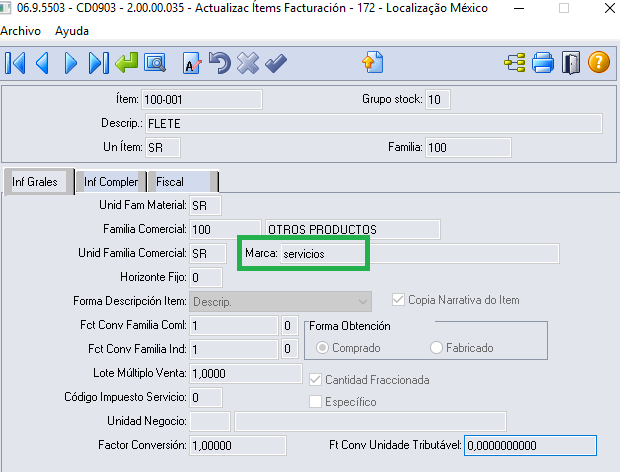Click the Unidad Negocio code field
The image size is (620, 472).
210,421
